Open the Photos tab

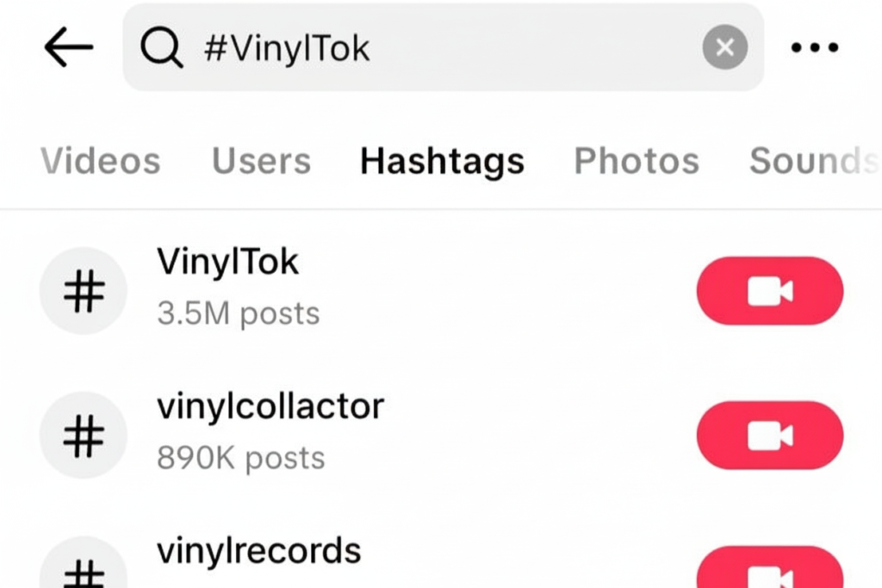click(637, 161)
